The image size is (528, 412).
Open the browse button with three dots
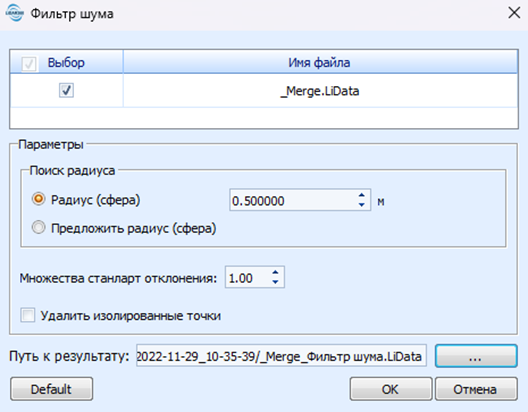tap(476, 356)
